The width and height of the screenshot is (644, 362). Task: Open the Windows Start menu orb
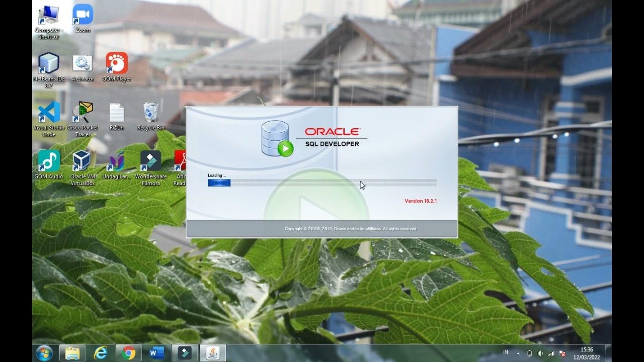44,353
